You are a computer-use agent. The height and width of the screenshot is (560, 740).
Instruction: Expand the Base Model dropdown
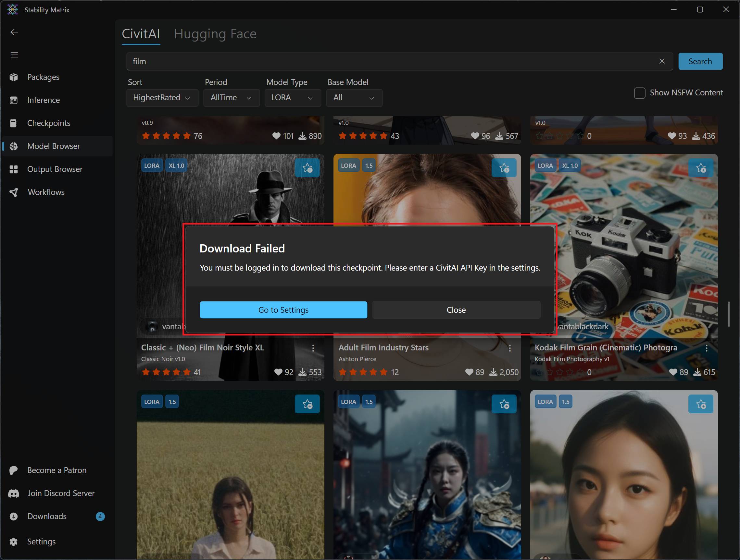[x=354, y=98]
